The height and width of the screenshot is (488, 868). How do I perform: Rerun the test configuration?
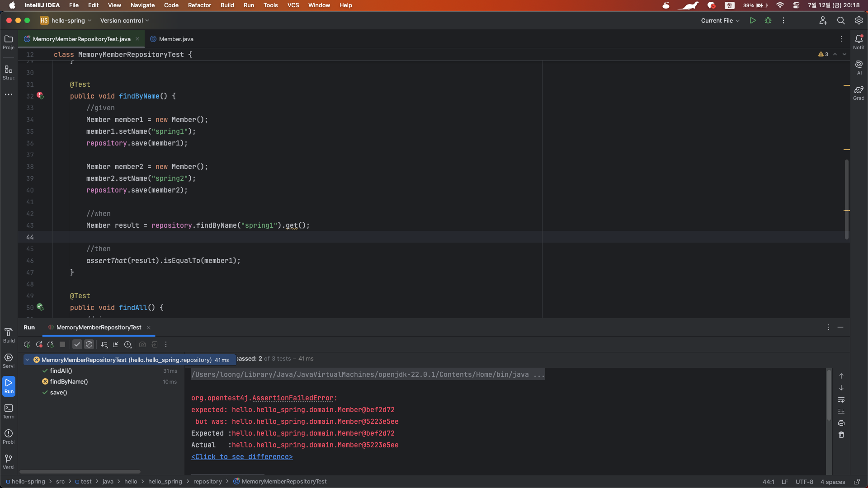coord(27,344)
